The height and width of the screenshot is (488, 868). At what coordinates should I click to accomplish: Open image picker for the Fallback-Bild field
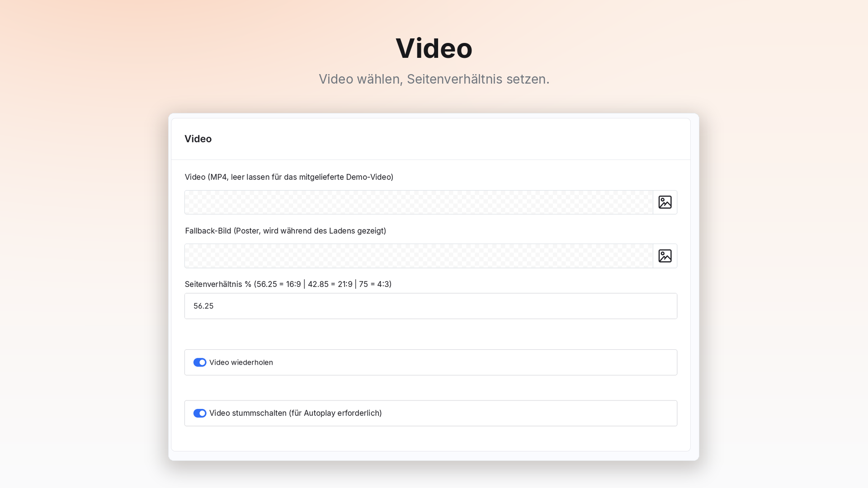pos(665,256)
